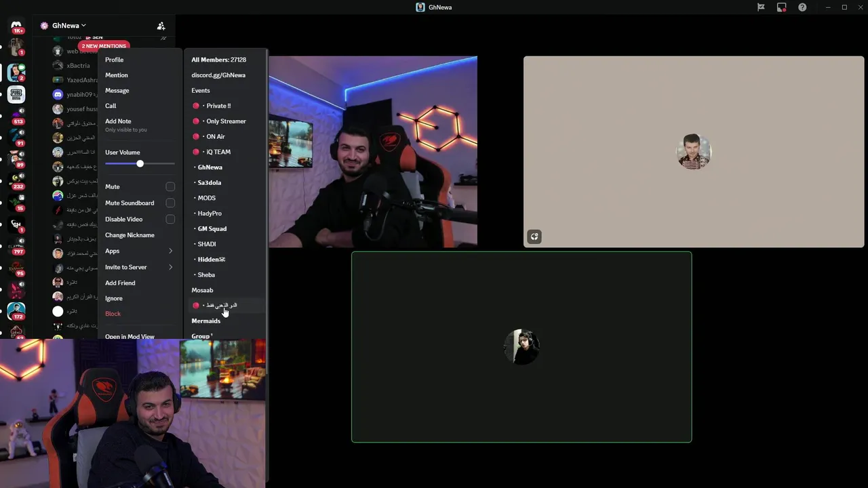
Task: Expand the Invite to Server submenu arrow
Action: click(170, 267)
